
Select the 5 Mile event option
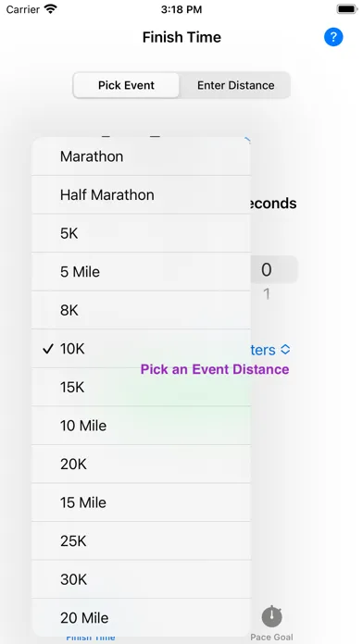pos(141,272)
